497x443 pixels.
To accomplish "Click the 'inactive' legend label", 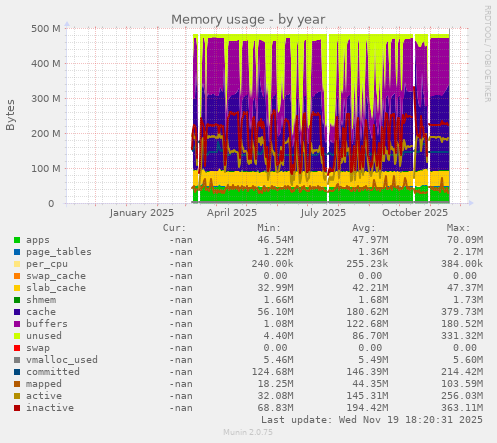I will [x=50, y=408].
